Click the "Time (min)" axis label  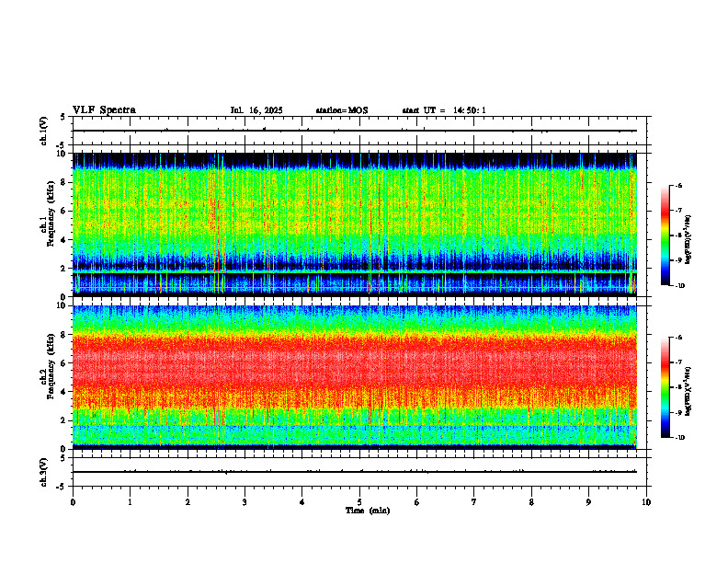pyautogui.click(x=368, y=511)
